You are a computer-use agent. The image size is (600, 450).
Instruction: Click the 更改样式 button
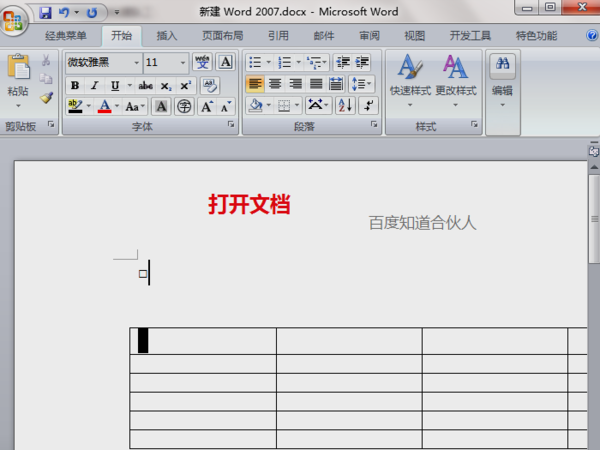(456, 80)
